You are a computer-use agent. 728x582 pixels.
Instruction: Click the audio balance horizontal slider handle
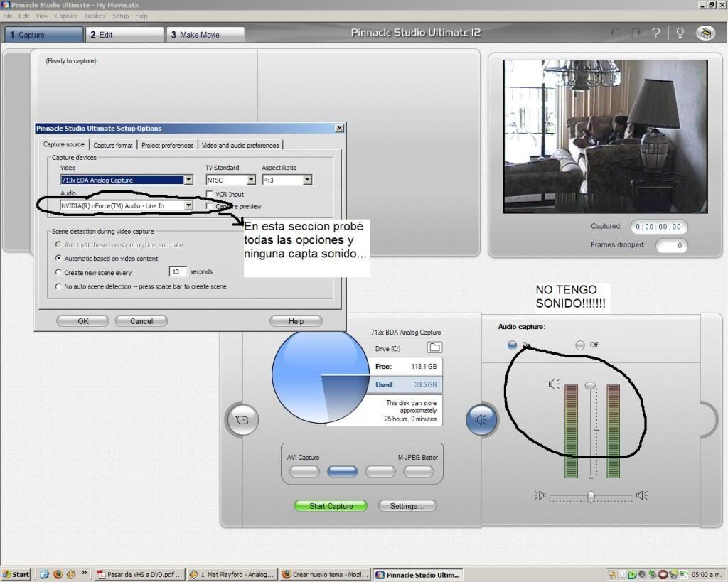[591, 496]
